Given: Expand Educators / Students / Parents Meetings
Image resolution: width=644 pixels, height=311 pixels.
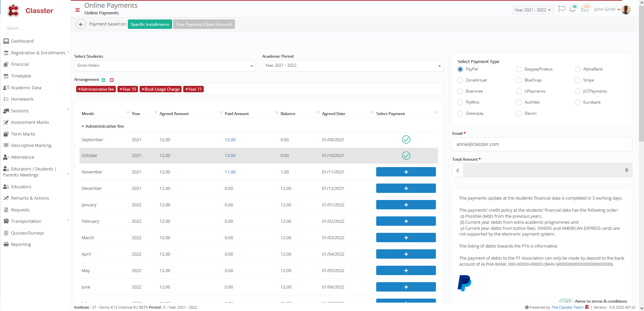Looking at the screenshot, I should pos(68,174).
